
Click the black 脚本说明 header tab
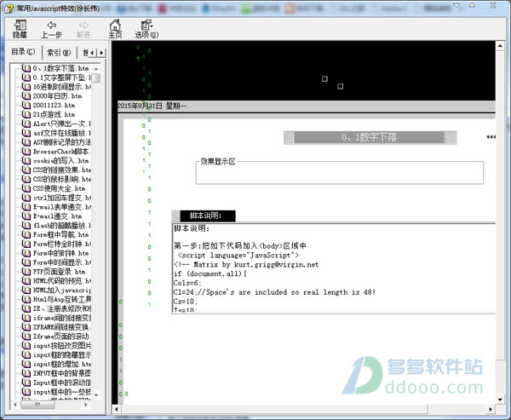pos(208,216)
